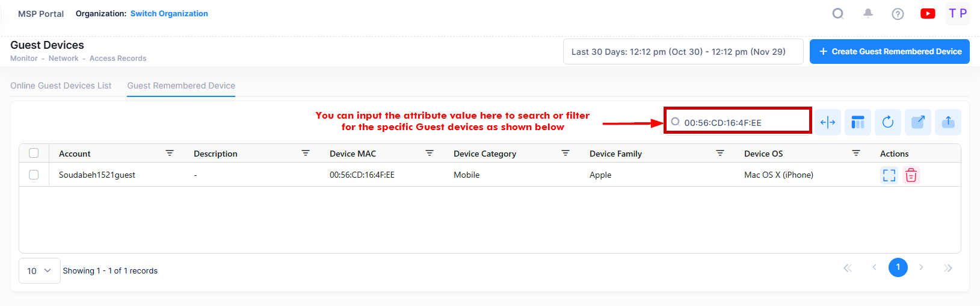
Task: Expand the page size dropdown showing 10
Action: point(40,270)
